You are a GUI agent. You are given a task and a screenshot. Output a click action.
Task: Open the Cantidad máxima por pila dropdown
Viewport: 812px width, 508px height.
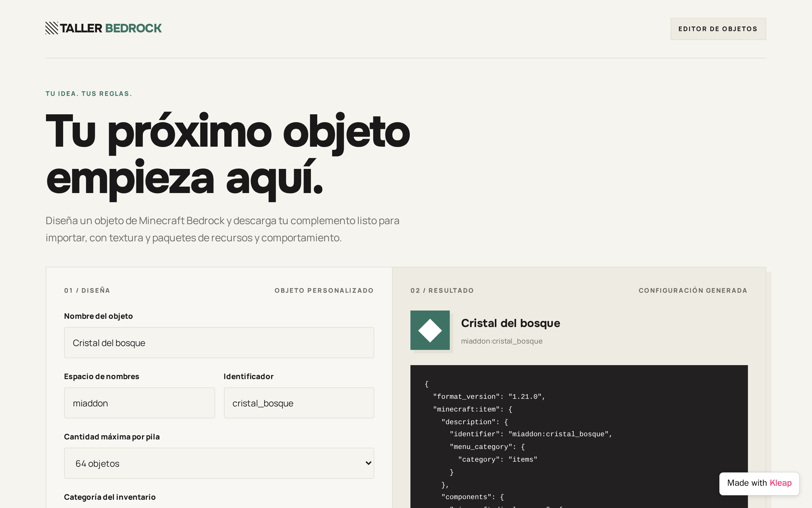pyautogui.click(x=219, y=463)
